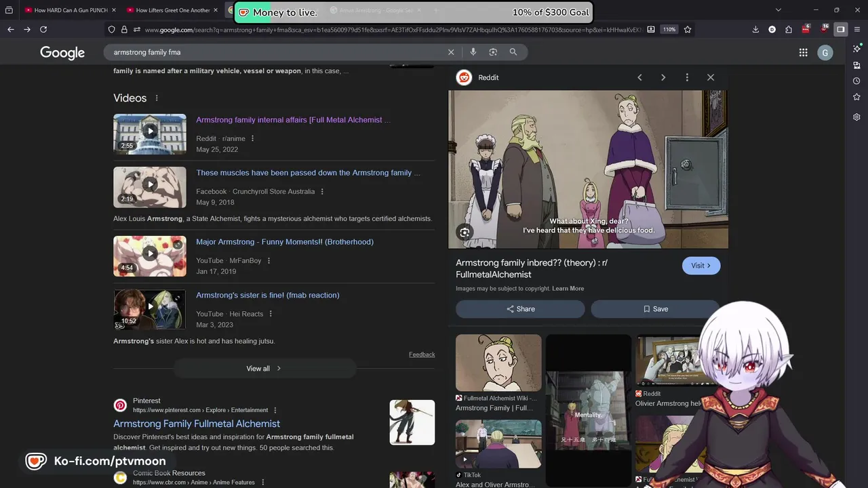
Task: Toggle the browser sidebar button
Action: point(841,29)
